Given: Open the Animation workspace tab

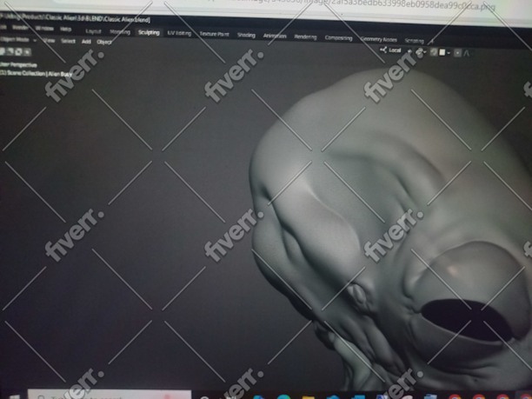Looking at the screenshot, I should (275, 36).
